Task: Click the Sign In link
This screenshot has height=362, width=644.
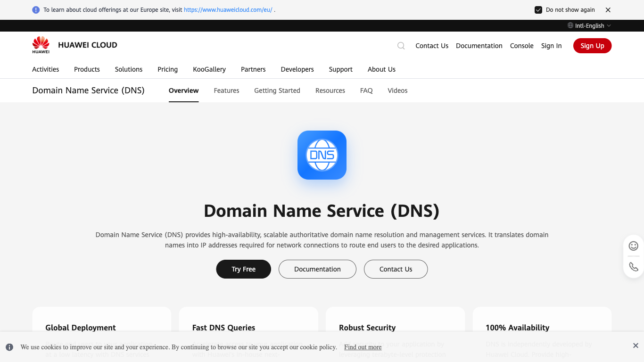Action: pyautogui.click(x=552, y=46)
